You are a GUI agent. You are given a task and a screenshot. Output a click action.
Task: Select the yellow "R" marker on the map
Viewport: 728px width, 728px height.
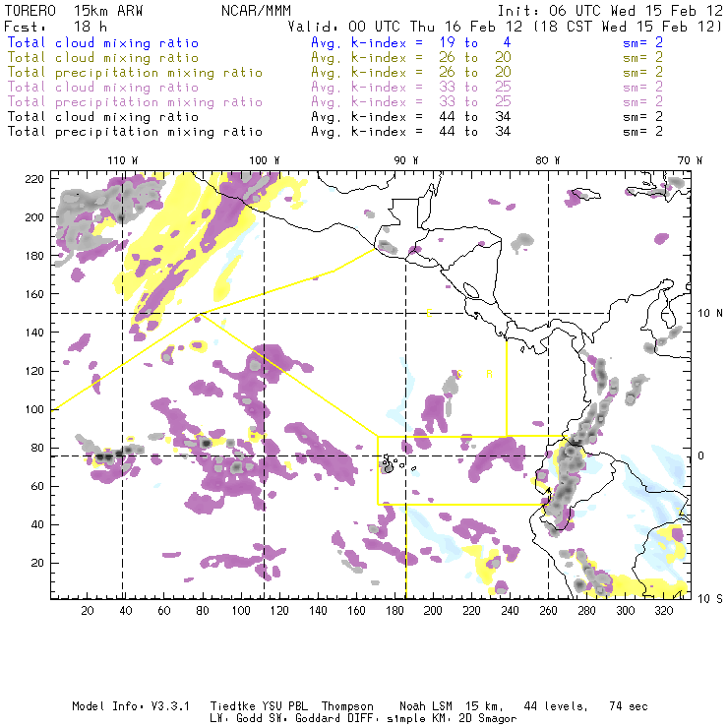coord(489,374)
